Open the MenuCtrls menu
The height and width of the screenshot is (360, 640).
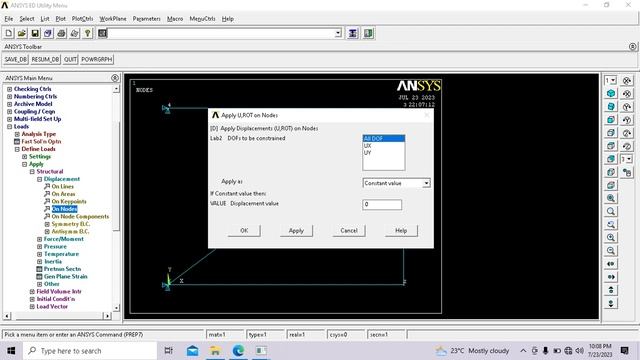[202, 19]
